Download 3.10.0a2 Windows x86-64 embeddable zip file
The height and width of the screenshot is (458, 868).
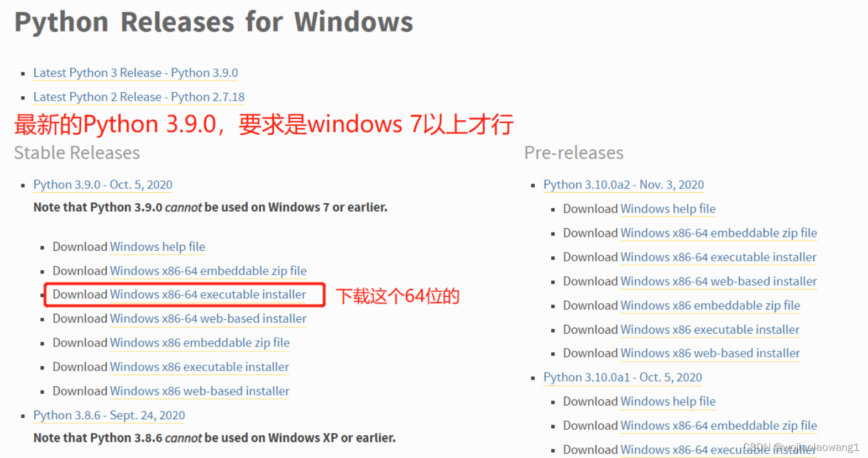(719, 233)
